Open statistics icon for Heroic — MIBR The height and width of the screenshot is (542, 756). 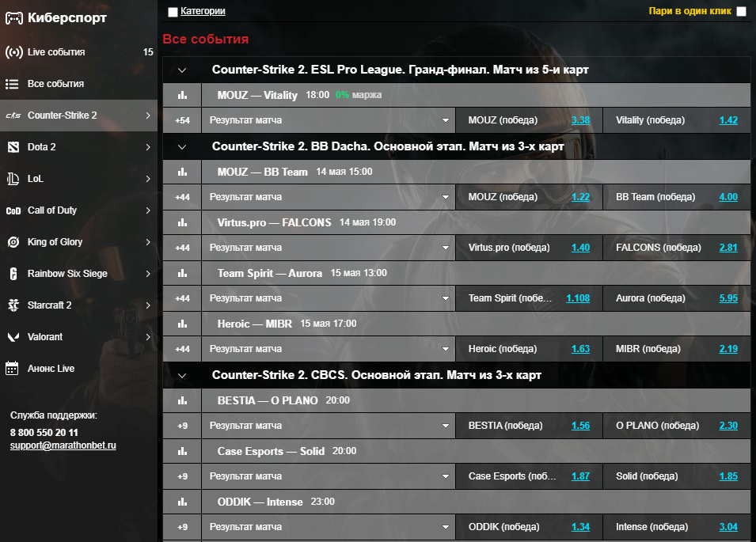[182, 324]
